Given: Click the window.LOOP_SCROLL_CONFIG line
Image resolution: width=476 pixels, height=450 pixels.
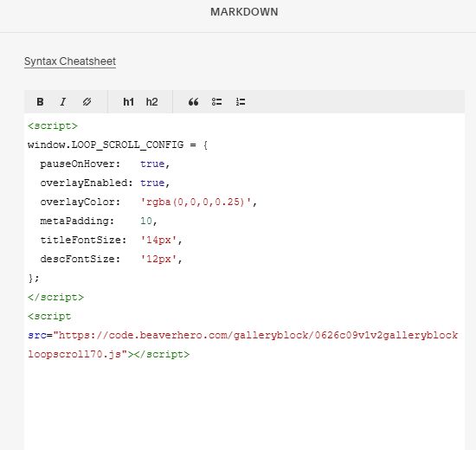Looking at the screenshot, I should pos(118,145).
